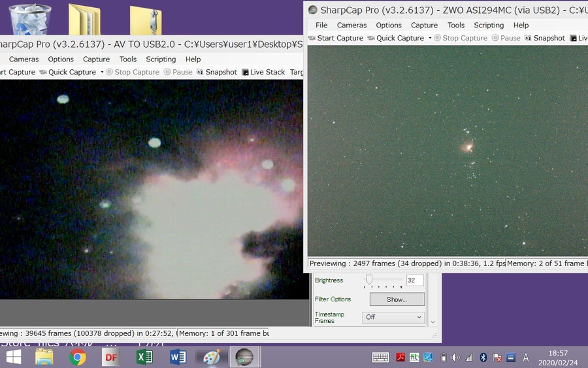
Task: Open Options menu in ZWO ASI294MC window
Action: tap(389, 25)
